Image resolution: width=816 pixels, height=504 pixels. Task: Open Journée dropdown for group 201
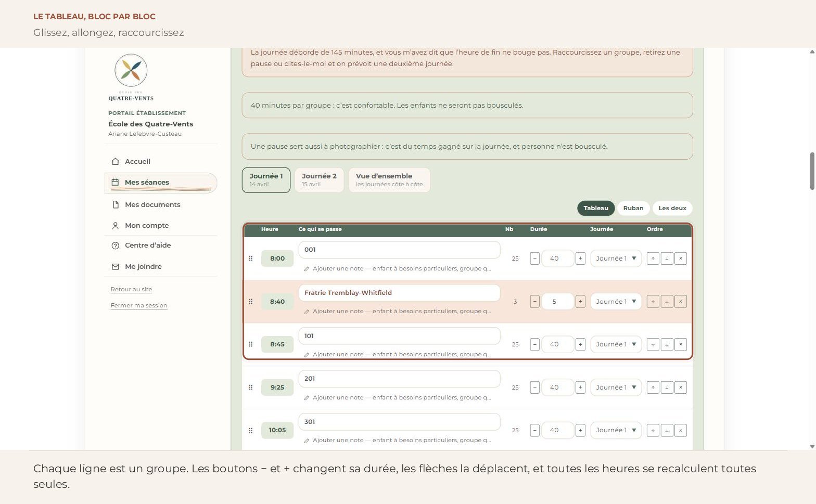coord(616,387)
